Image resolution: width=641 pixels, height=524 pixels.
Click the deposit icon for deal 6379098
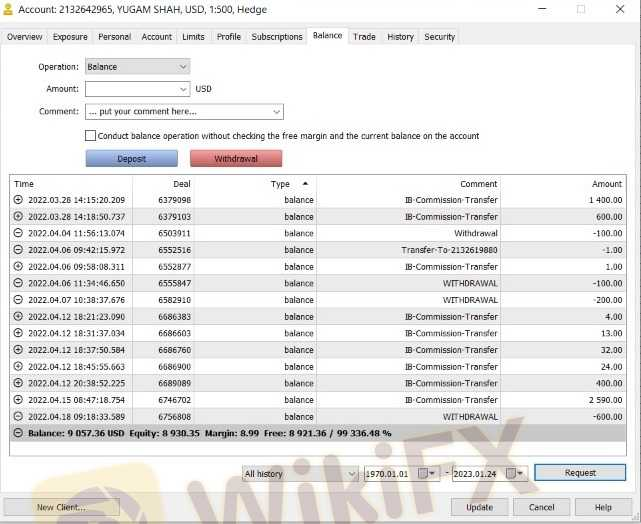click(x=18, y=200)
